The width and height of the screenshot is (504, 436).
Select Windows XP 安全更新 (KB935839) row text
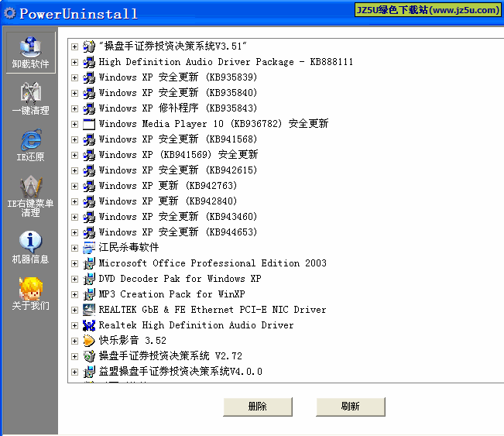[178, 77]
